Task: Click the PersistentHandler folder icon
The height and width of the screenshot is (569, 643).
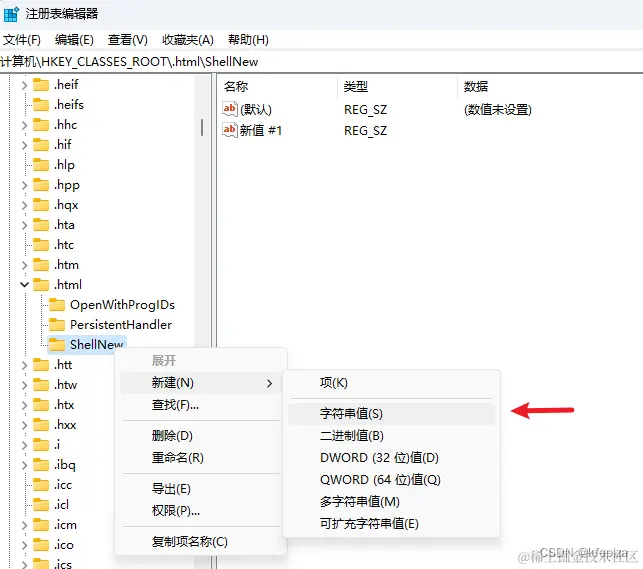Action: pos(57,325)
